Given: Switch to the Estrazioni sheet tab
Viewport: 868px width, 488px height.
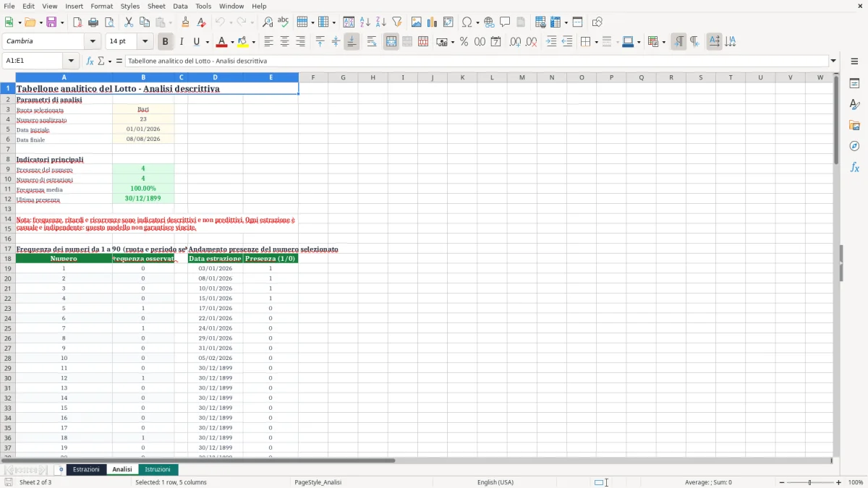Looking at the screenshot, I should coord(86,470).
